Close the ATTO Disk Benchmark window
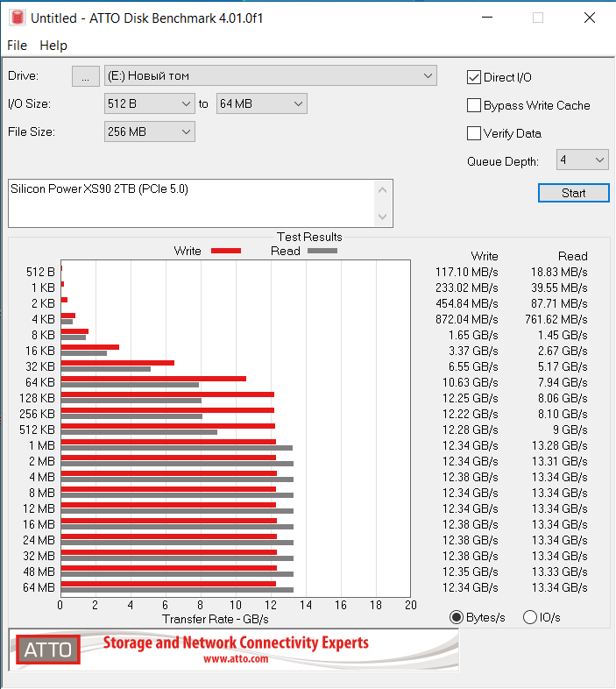The height and width of the screenshot is (689, 616). click(x=590, y=18)
